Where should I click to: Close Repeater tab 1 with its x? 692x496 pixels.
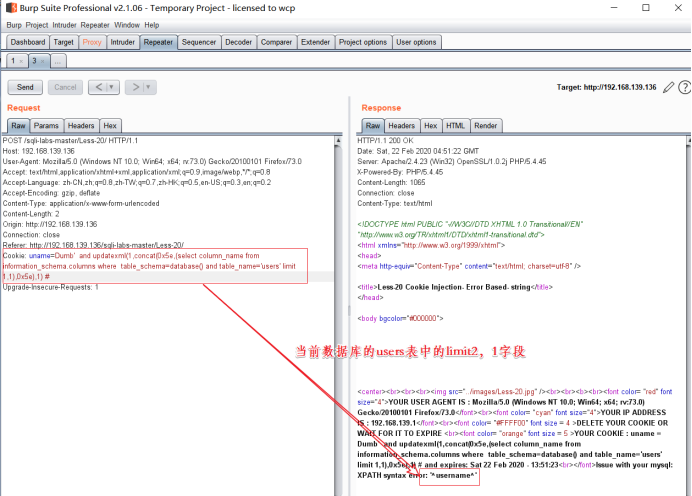[21, 61]
